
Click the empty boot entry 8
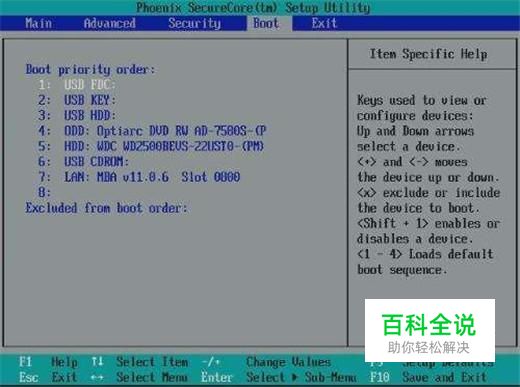[x=44, y=192]
